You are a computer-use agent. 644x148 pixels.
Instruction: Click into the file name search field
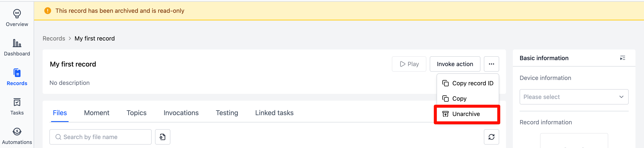point(100,137)
